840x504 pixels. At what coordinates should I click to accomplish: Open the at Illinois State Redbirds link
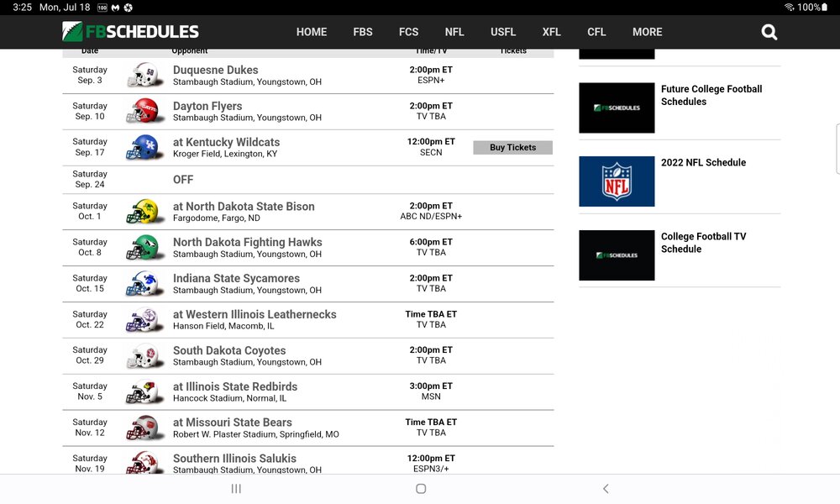coord(235,386)
